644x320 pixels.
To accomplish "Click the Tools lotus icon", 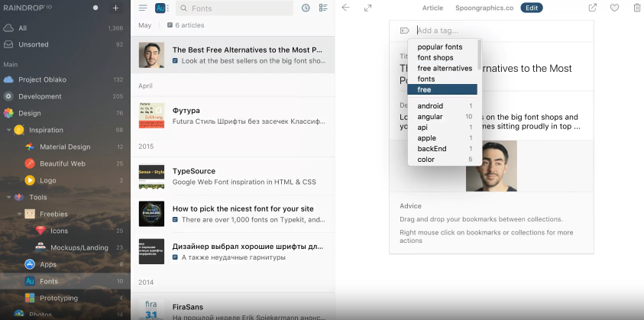I will pos(19,197).
